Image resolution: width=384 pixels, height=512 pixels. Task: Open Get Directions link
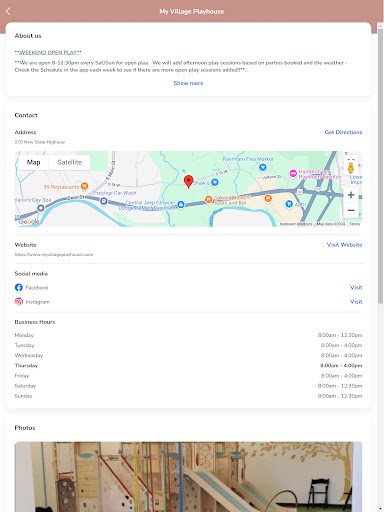pos(343,132)
